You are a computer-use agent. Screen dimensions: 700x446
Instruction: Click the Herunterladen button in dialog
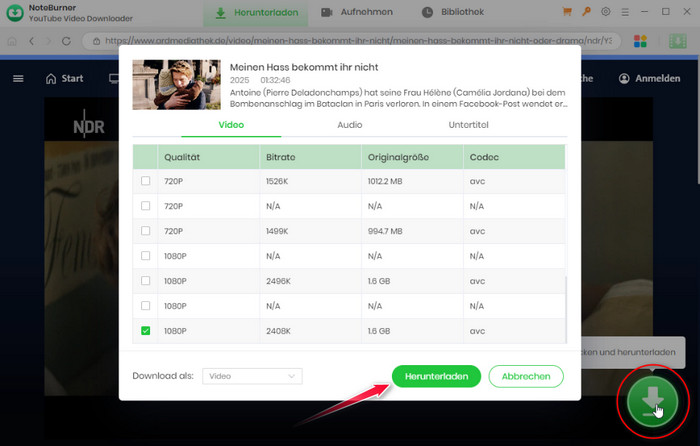[436, 376]
